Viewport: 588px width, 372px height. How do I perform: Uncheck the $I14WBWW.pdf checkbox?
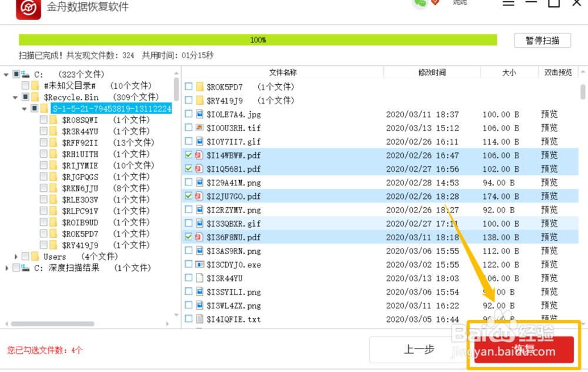point(189,155)
